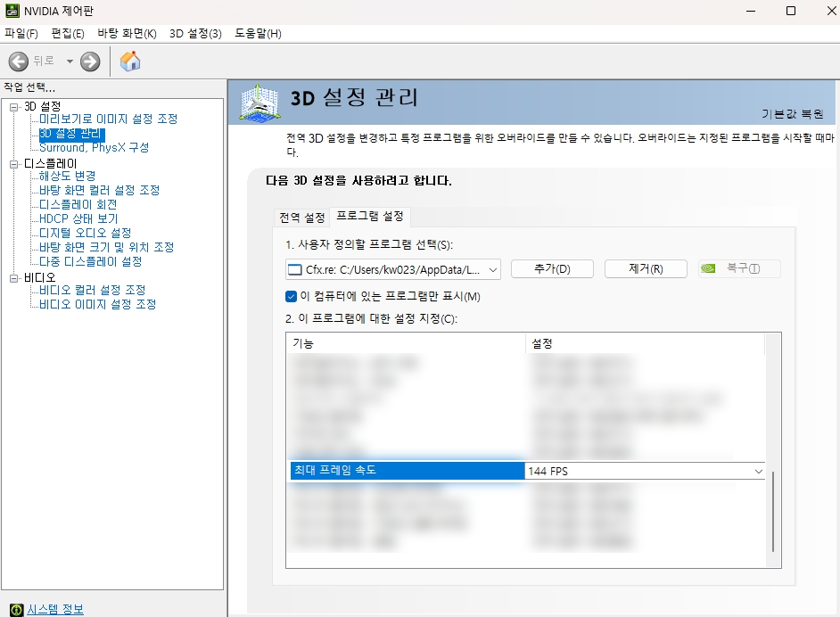The width and height of the screenshot is (840, 617).
Task: Switch to the 전역 설정 tab
Action: tap(301, 218)
